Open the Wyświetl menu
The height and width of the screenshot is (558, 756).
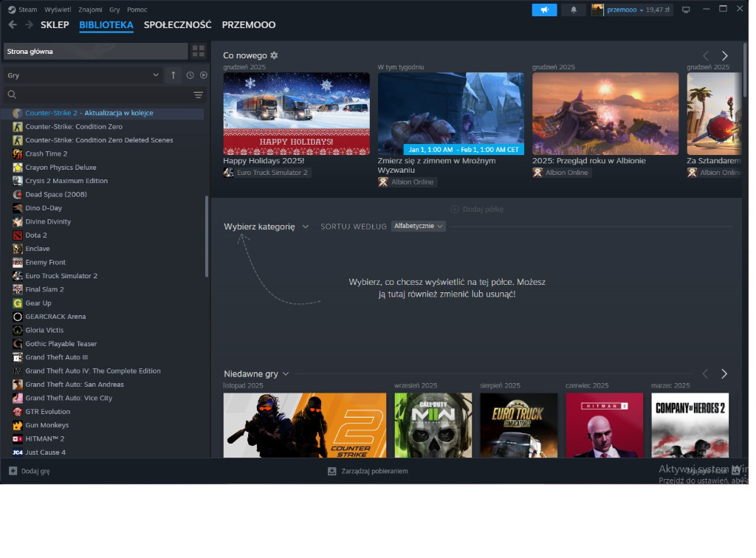tap(58, 10)
